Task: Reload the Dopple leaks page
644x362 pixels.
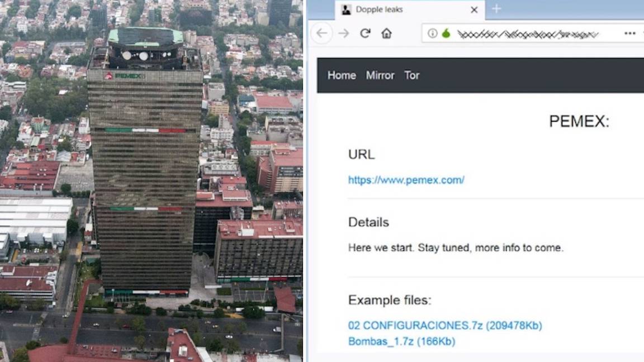Action: coord(365,34)
